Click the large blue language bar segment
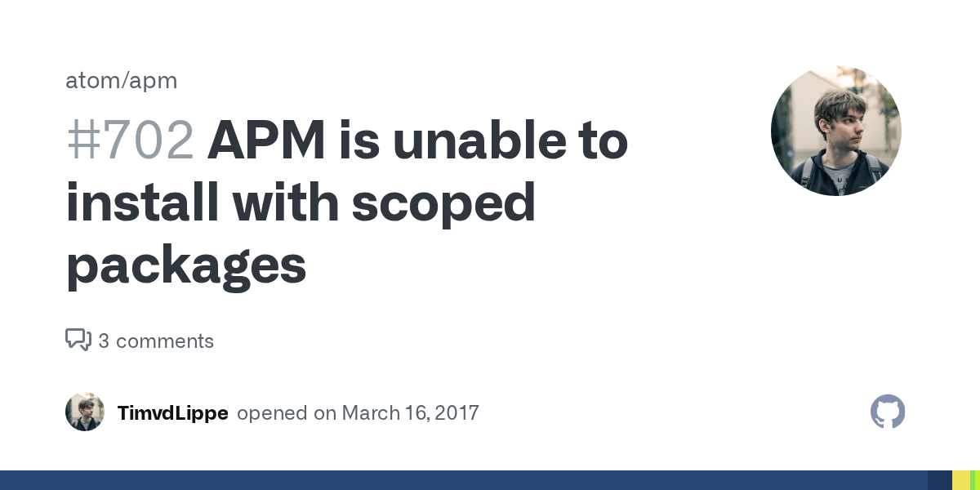 [464, 480]
